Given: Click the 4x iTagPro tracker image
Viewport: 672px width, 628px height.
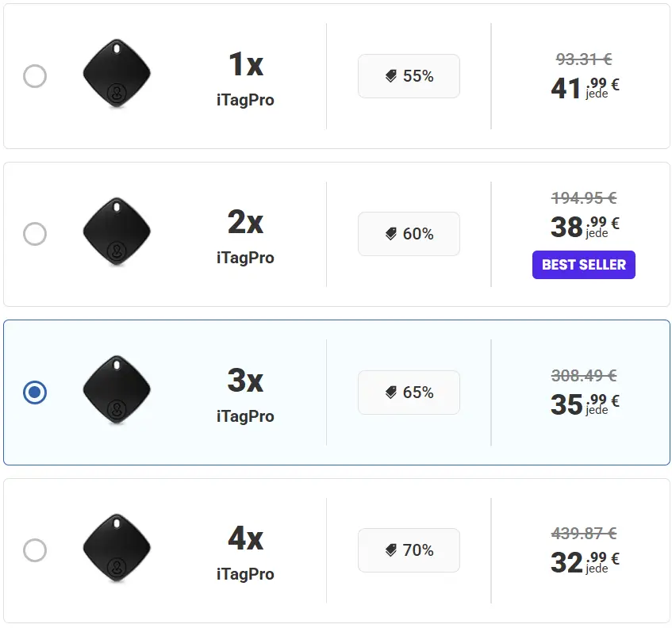Looking at the screenshot, I should click(x=117, y=549).
